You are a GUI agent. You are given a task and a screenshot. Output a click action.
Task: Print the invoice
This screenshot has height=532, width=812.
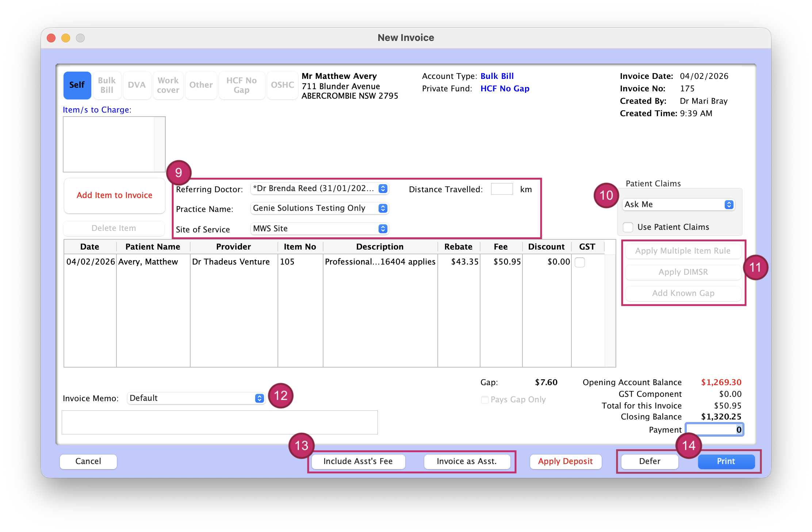726,461
